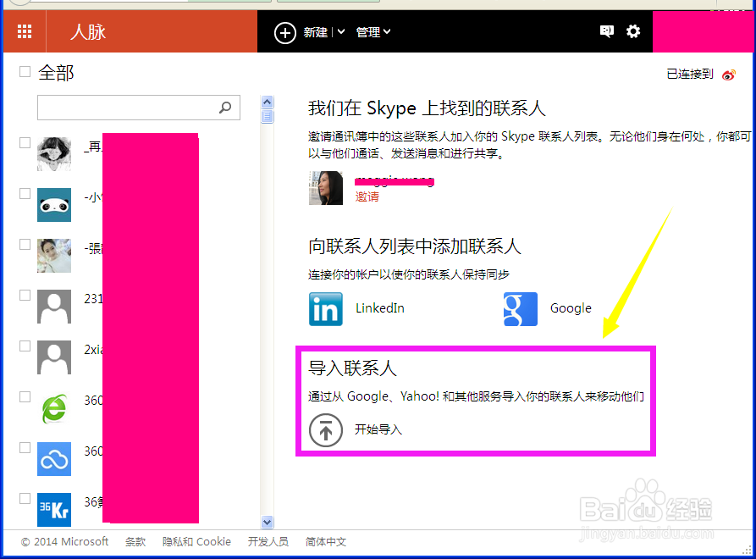The height and width of the screenshot is (559, 756).
Task: Open the 隐私和 Cookie footer link
Action: (x=196, y=541)
